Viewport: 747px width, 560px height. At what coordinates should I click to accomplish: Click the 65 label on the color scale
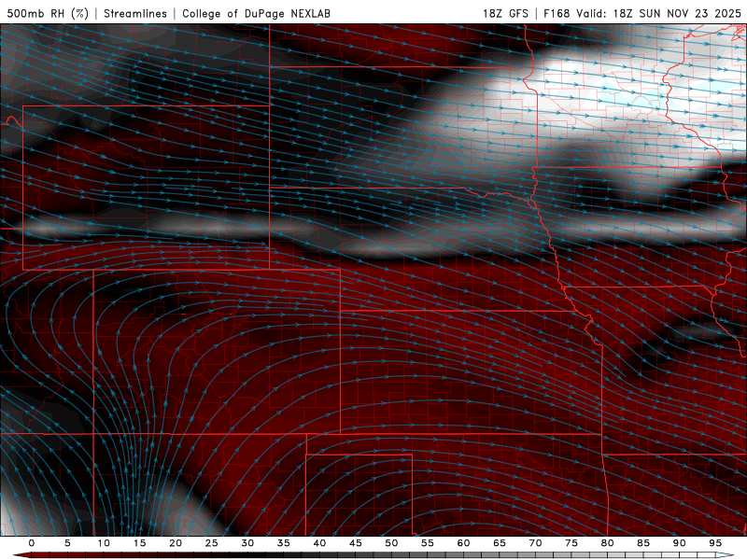click(x=500, y=543)
